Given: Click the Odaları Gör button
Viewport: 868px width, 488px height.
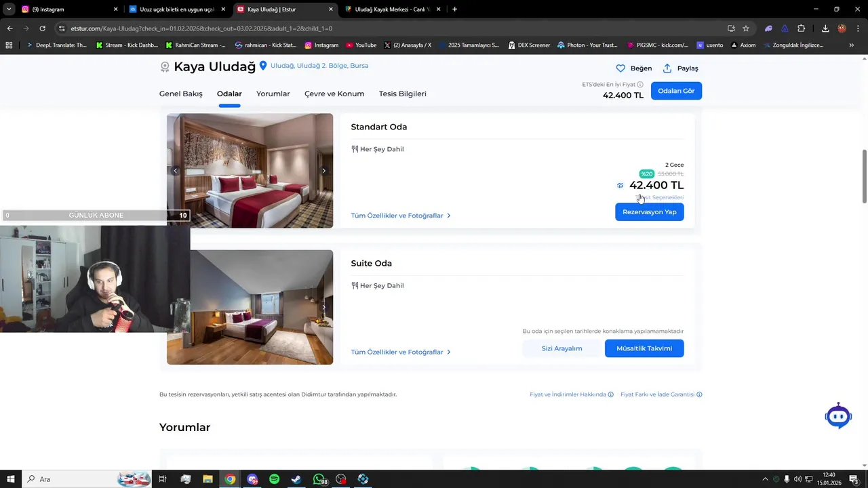Looking at the screenshot, I should (676, 91).
